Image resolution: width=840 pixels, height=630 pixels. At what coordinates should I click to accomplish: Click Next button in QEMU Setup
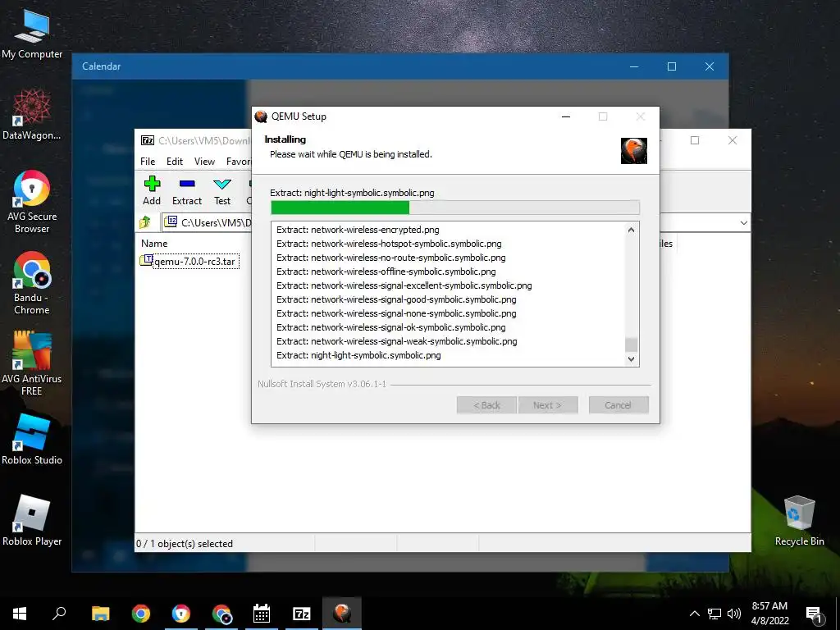(x=547, y=405)
